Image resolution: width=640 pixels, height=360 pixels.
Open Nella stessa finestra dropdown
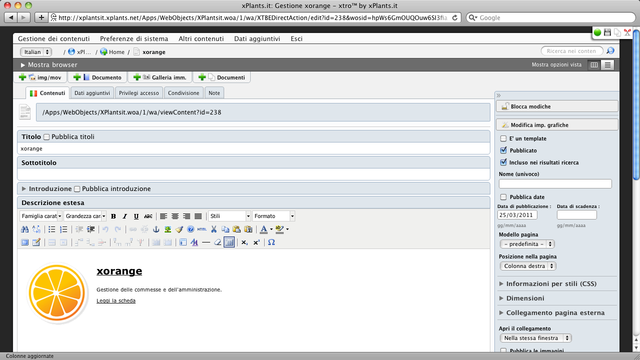point(536,338)
